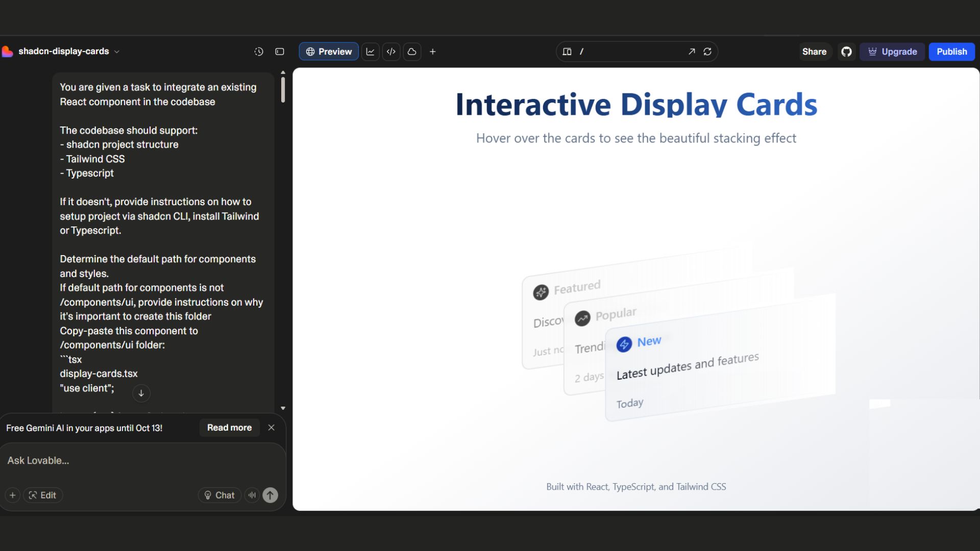Open the Share menu
The image size is (980, 551).
(814, 52)
